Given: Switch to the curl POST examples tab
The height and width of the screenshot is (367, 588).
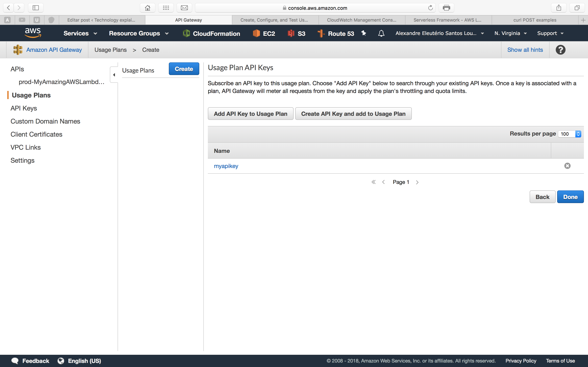Looking at the screenshot, I should (x=535, y=20).
